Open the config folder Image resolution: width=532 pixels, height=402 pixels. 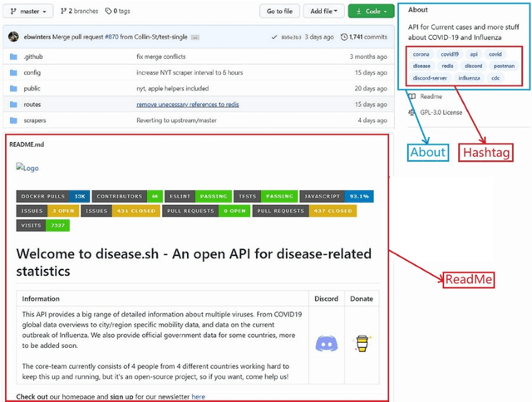tap(32, 72)
